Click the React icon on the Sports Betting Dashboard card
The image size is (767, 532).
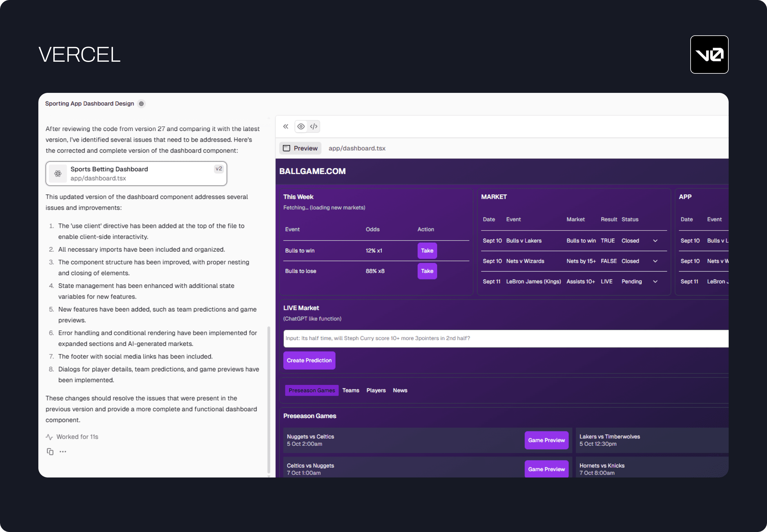click(58, 174)
